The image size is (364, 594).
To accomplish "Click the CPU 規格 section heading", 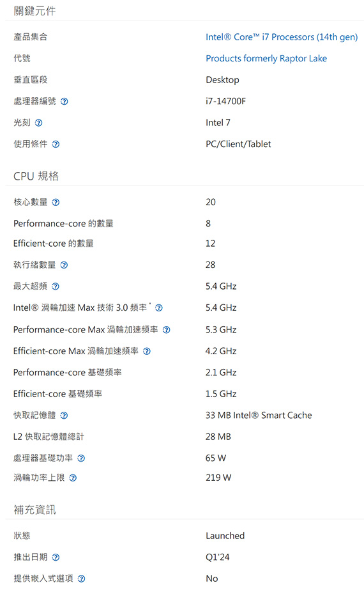I will tap(36, 176).
